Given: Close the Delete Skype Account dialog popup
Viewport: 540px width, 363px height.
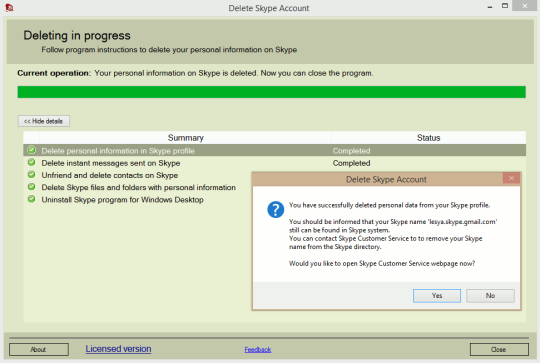Looking at the screenshot, I should click(511, 178).
